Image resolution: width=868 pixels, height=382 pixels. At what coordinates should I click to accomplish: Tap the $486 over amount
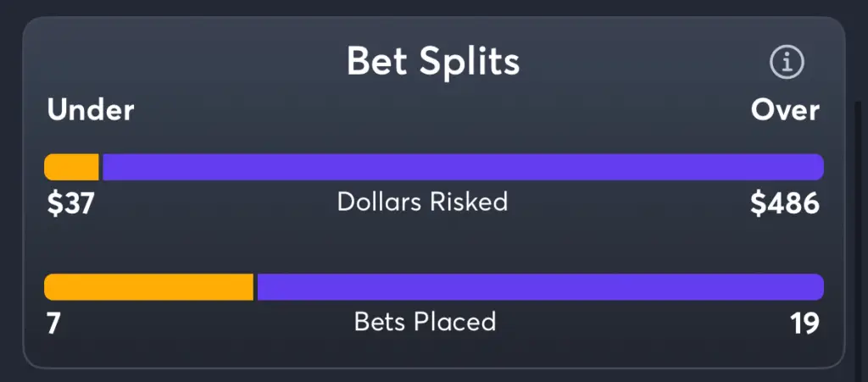point(784,204)
